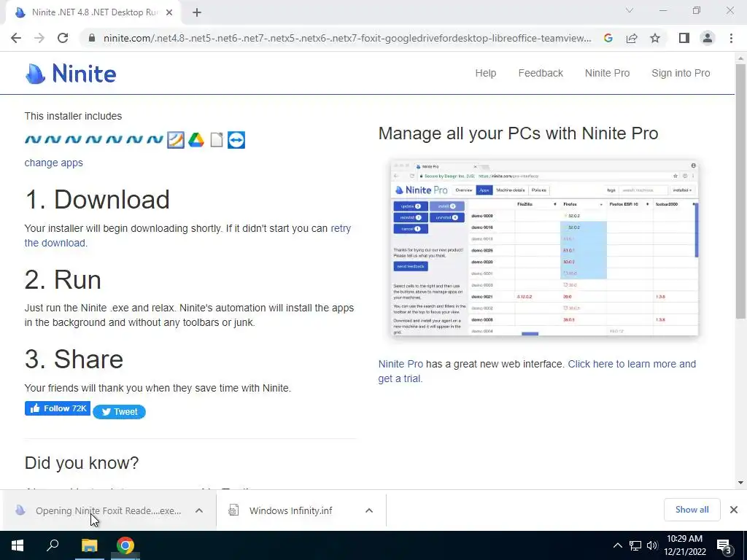Close the downloads bar
The height and width of the screenshot is (560, 747).
(734, 510)
